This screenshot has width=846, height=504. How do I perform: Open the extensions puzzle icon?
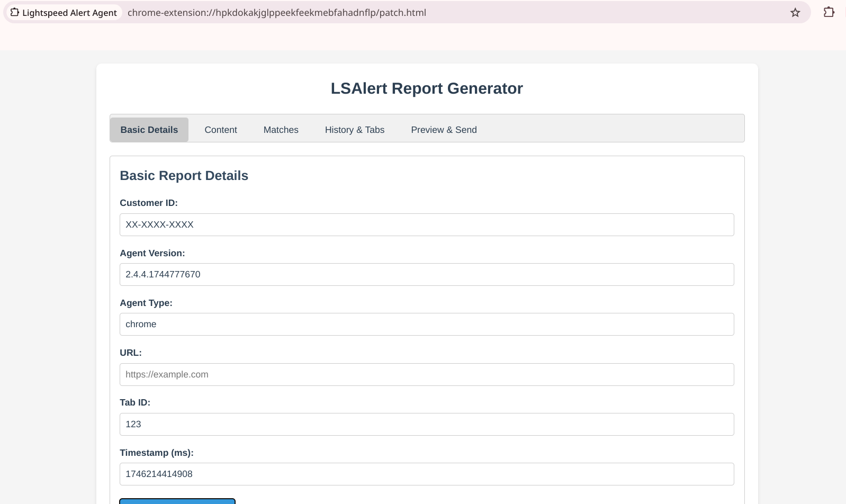coord(829,12)
